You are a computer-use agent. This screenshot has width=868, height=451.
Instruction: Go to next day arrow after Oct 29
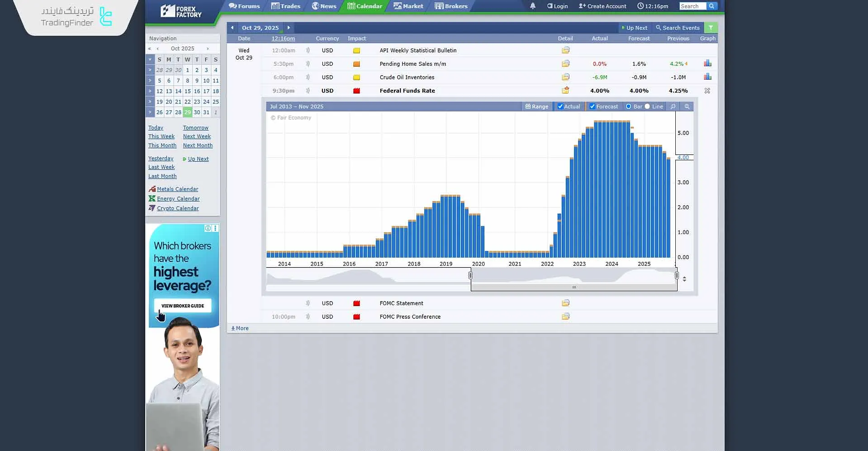click(x=289, y=28)
